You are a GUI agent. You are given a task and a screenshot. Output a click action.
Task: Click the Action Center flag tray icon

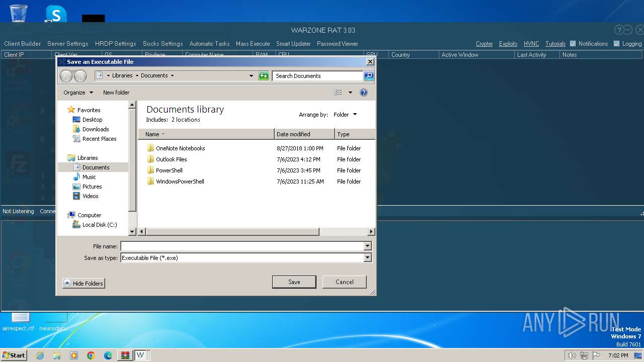[596, 355]
